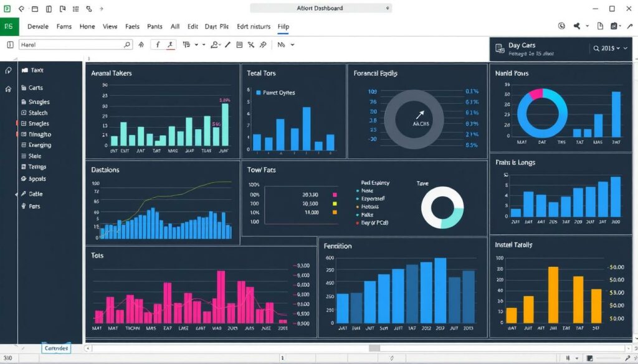Open the clock history icon top right

click(x=561, y=26)
